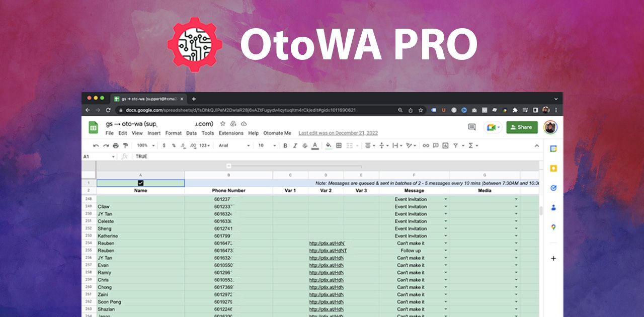644x317 pixels.
Task: Open the Format menu
Action: click(174, 133)
